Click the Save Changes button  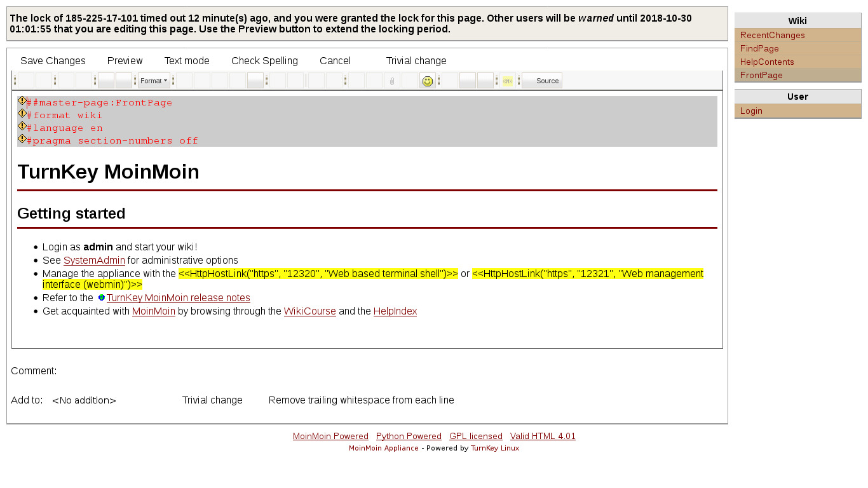53,61
